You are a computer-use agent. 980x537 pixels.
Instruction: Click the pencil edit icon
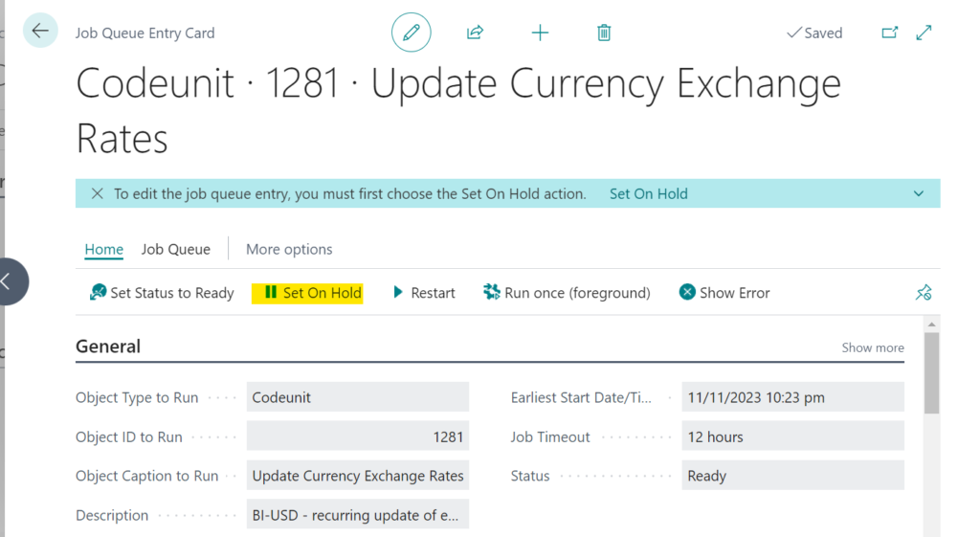(412, 33)
